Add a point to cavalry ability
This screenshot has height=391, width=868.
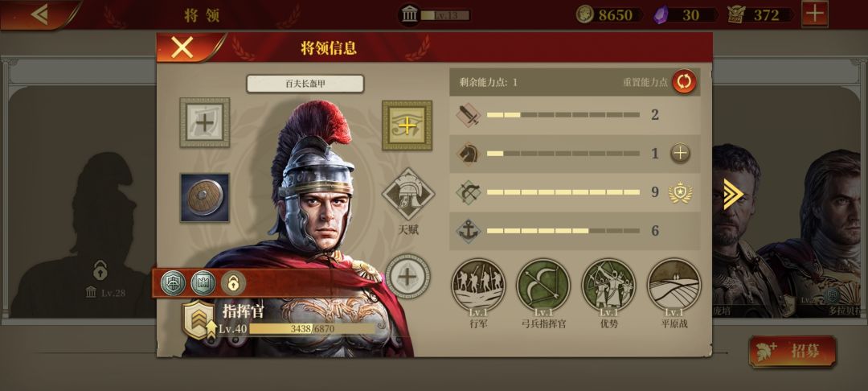coord(681,153)
